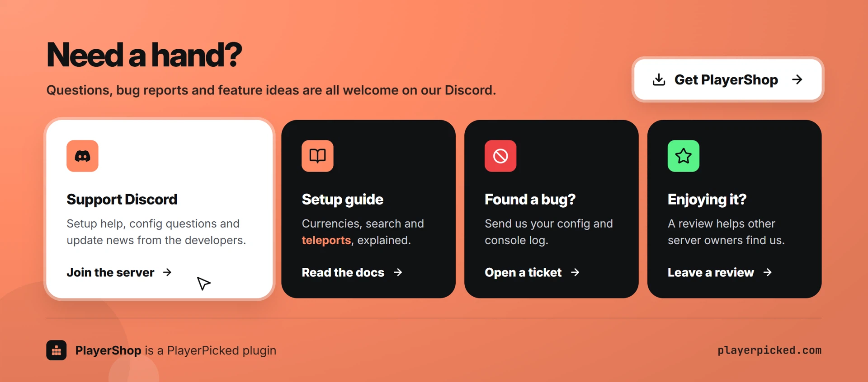The image size is (868, 382).
Task: Click the Setup help, config questions description
Action: 156,232
